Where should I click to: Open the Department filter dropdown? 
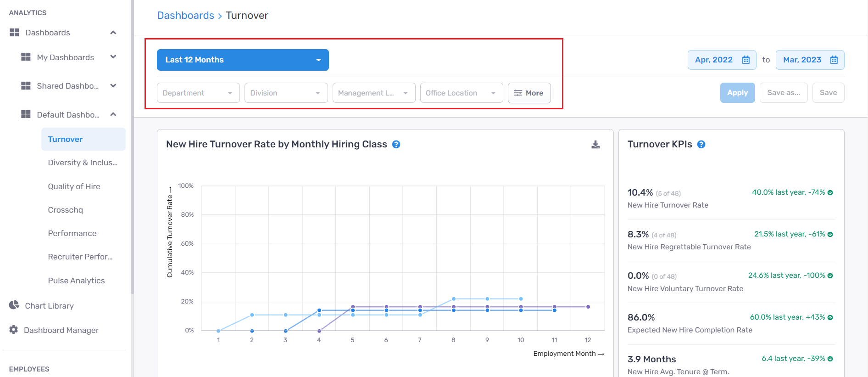(198, 93)
